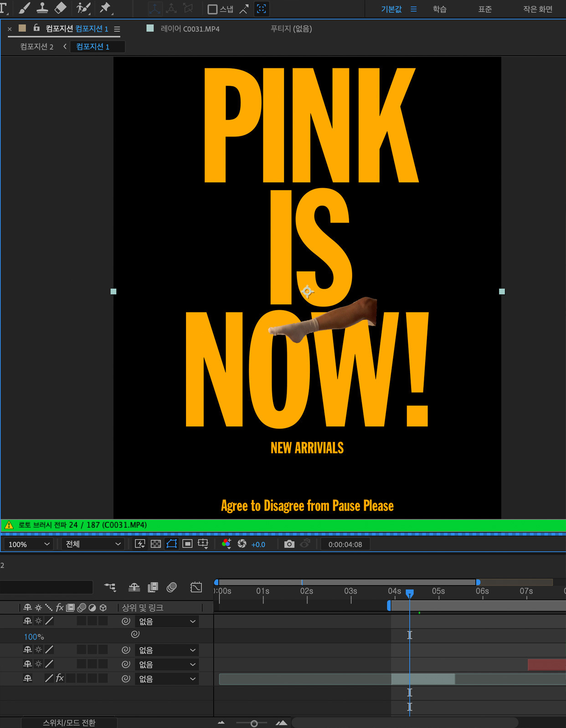Open the bottom layer's 없음 parent dropdown
The image size is (566, 728).
[167, 679]
